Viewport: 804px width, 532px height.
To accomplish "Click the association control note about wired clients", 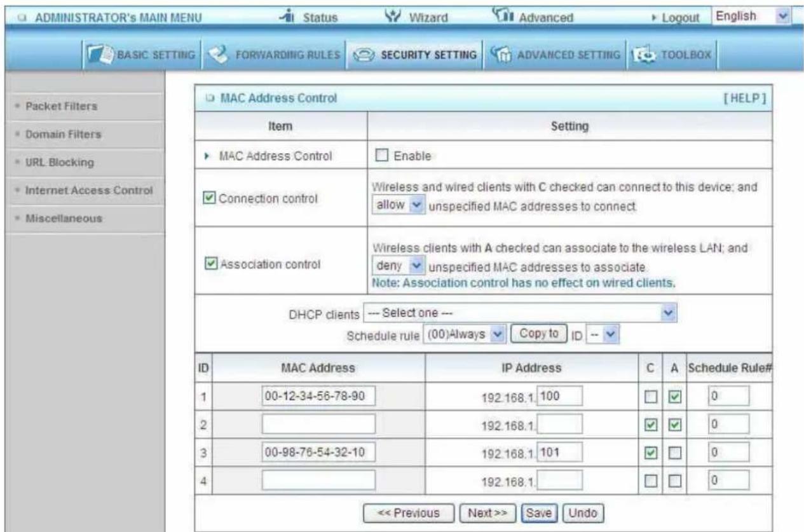I will click(524, 283).
